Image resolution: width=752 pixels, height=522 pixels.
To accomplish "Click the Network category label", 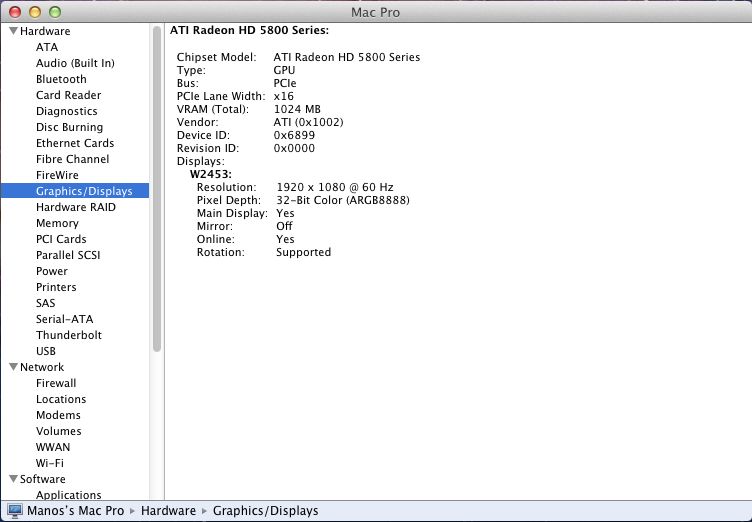I will coord(42,367).
